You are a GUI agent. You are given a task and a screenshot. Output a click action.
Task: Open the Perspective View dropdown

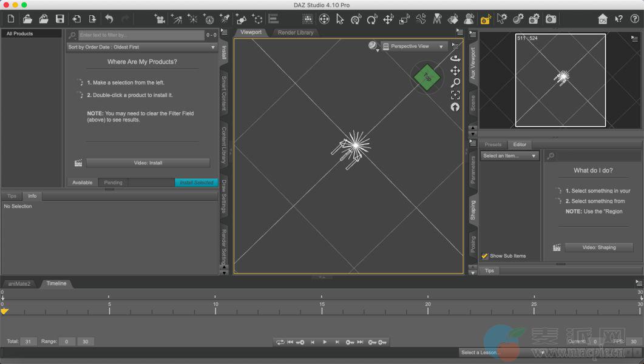414,46
